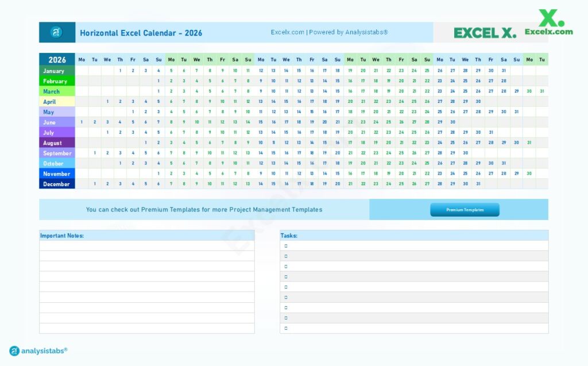Click the Premium Templates button
588x366 pixels.
464,210
